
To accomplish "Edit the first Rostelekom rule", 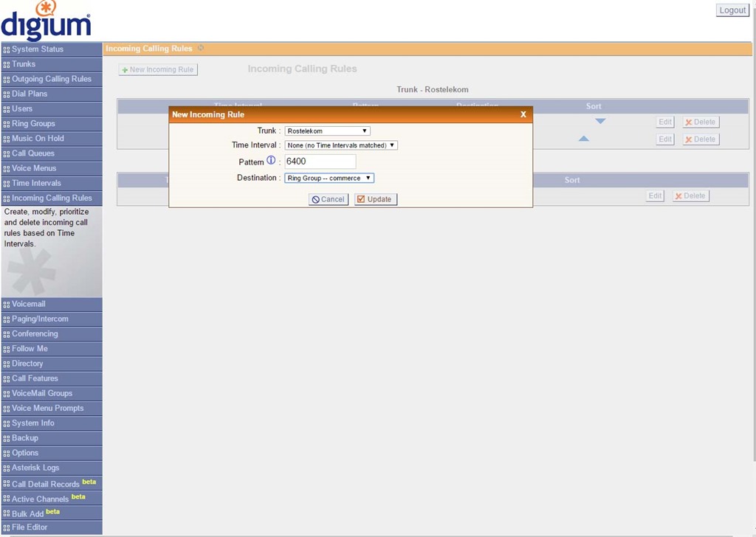I will (x=665, y=122).
